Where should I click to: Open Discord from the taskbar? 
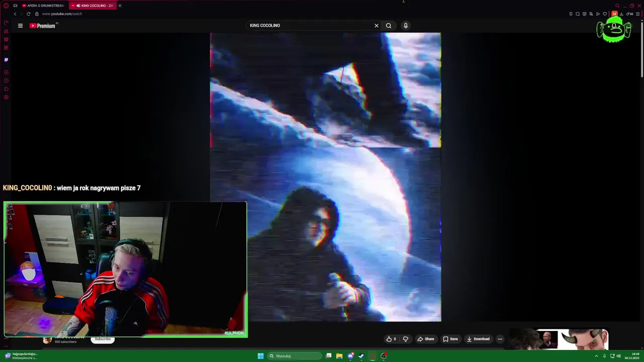(x=351, y=356)
